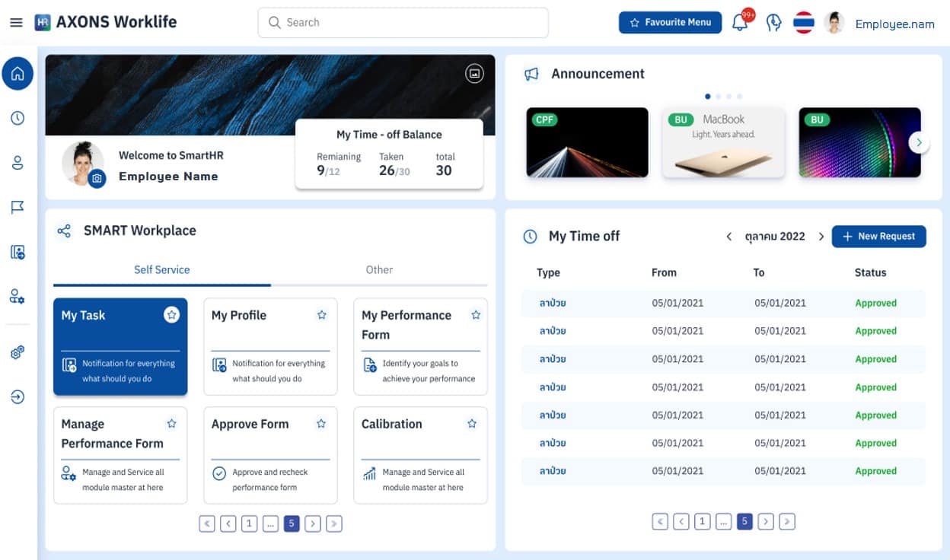This screenshot has height=560, width=950.
Task: Open the hamburger navigation menu
Action: point(16,23)
